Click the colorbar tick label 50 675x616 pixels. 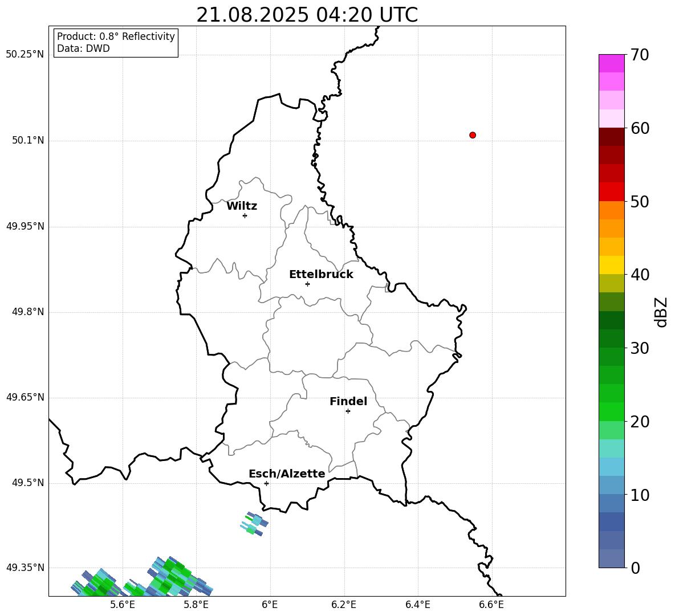(x=640, y=201)
